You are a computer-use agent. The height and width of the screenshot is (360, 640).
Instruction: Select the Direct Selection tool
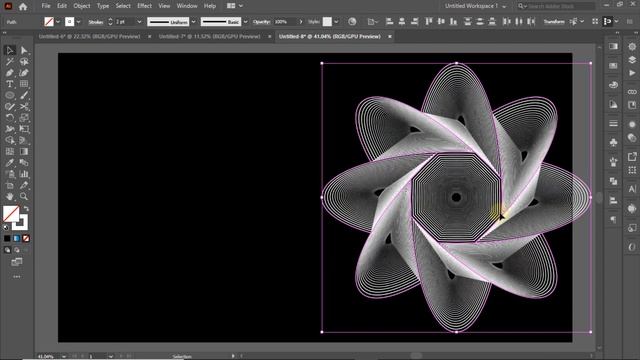click(24, 50)
